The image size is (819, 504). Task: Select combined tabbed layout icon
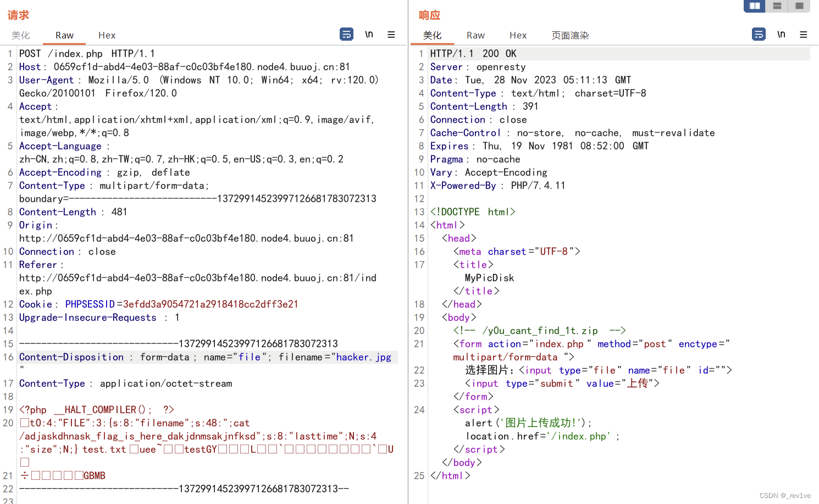[799, 5]
